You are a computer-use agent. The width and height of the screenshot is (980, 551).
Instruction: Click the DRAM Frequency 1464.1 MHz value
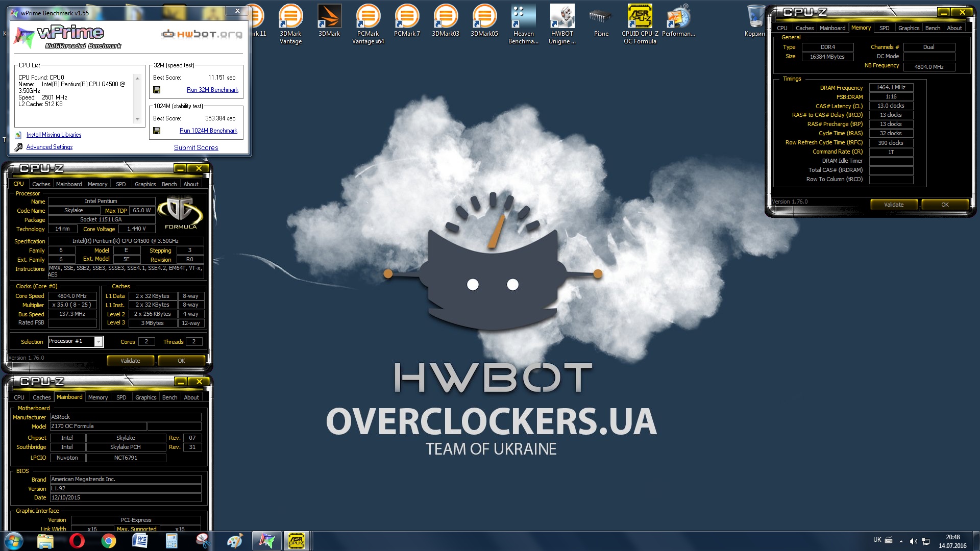pos(891,88)
